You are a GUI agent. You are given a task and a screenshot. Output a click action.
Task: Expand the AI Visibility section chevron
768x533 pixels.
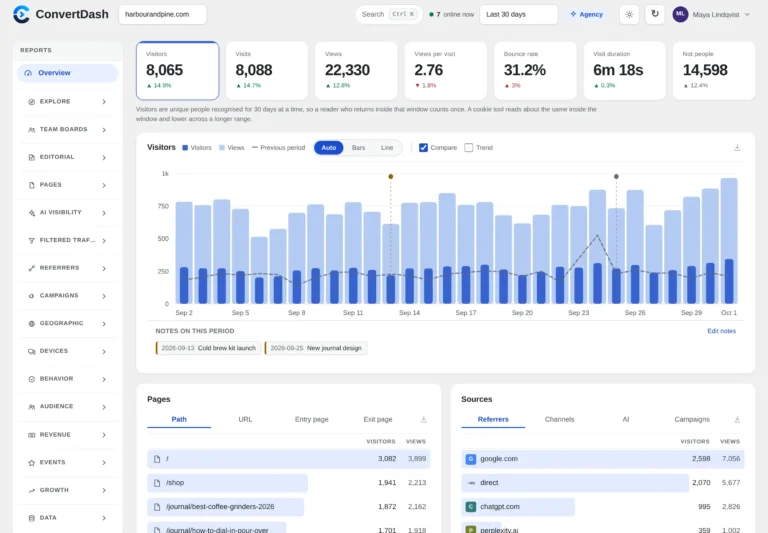[x=104, y=213]
